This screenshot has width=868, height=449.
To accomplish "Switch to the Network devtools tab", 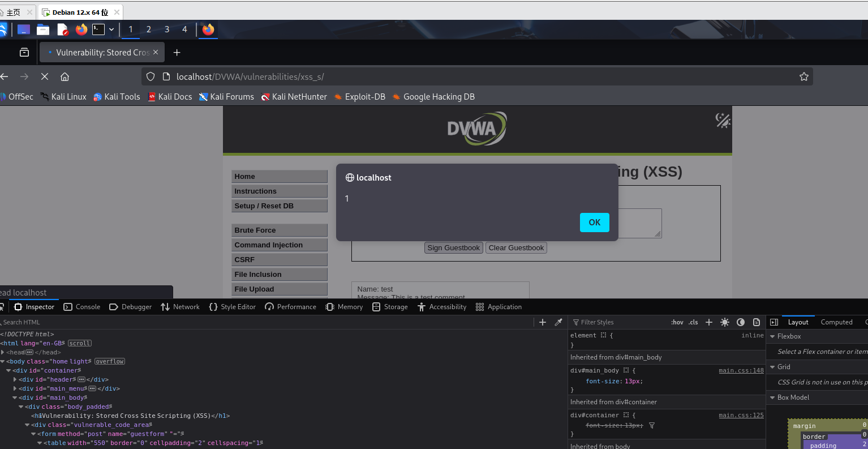I will click(x=180, y=307).
